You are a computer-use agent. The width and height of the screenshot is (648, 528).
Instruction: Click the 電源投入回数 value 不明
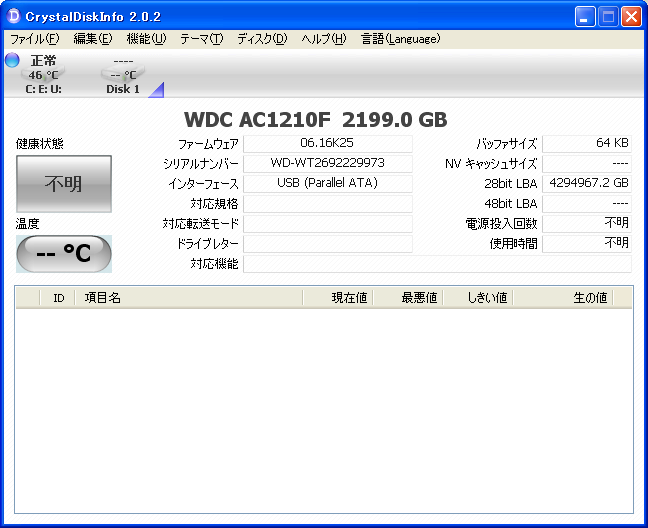(x=587, y=224)
